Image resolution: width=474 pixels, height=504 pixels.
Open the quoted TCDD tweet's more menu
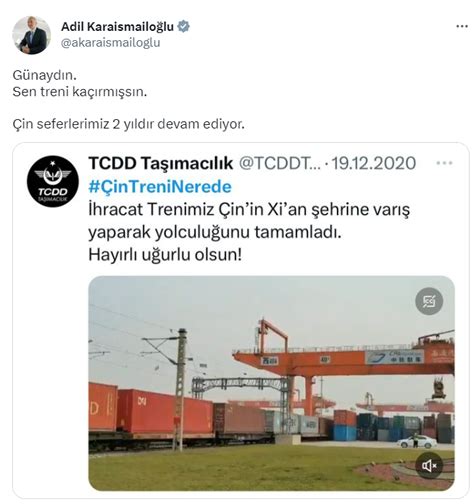[444, 163]
